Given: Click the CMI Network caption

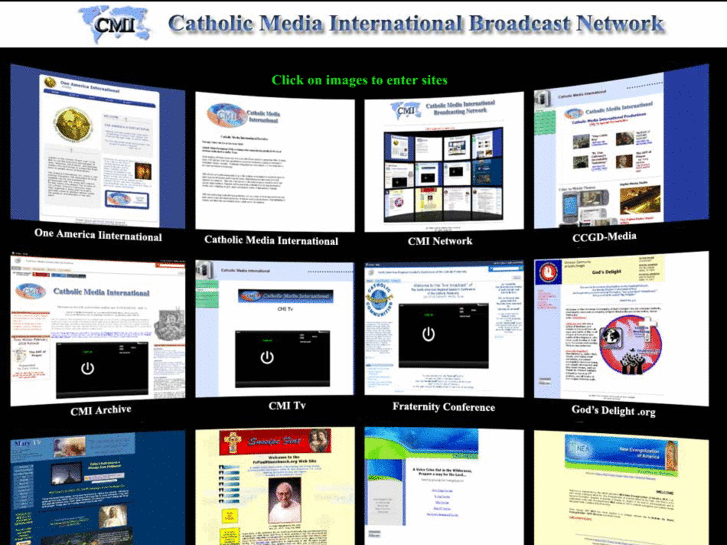Looking at the screenshot, I should coord(440,241).
